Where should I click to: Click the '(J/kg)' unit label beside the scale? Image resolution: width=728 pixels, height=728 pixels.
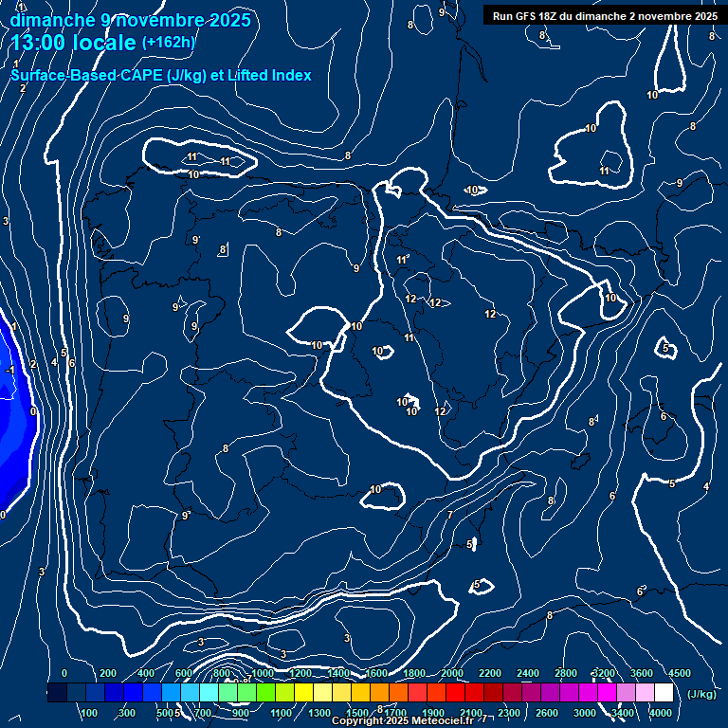[701, 694]
